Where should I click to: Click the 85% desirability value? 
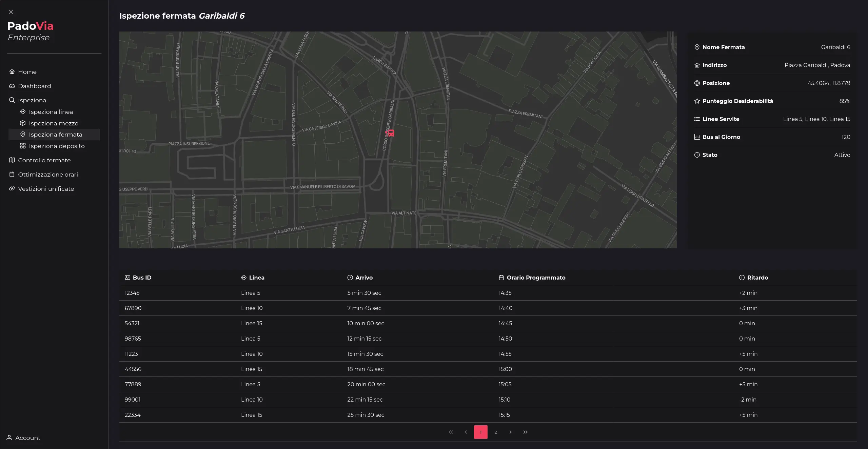coord(845,101)
